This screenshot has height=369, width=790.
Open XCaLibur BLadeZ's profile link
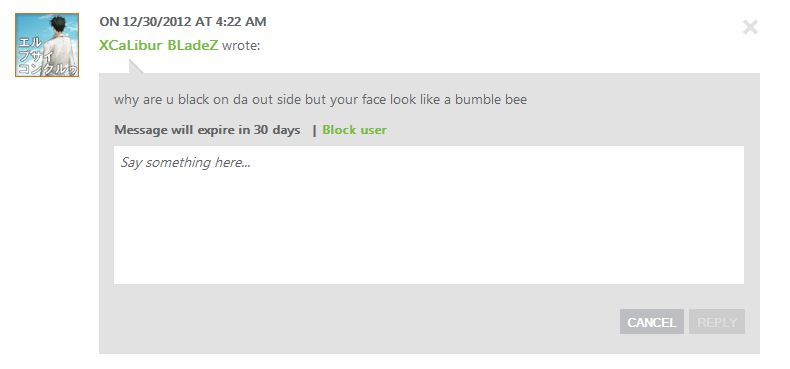[159, 45]
